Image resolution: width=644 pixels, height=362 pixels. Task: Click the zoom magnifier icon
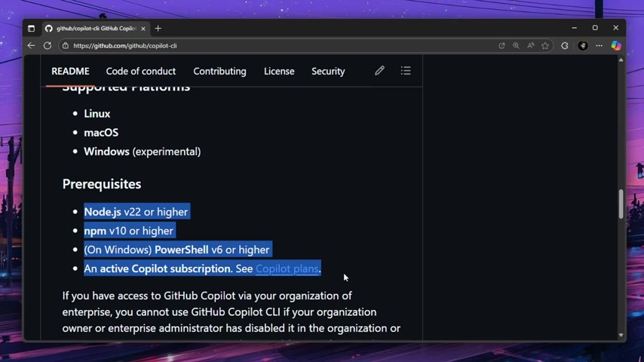tap(516, 45)
